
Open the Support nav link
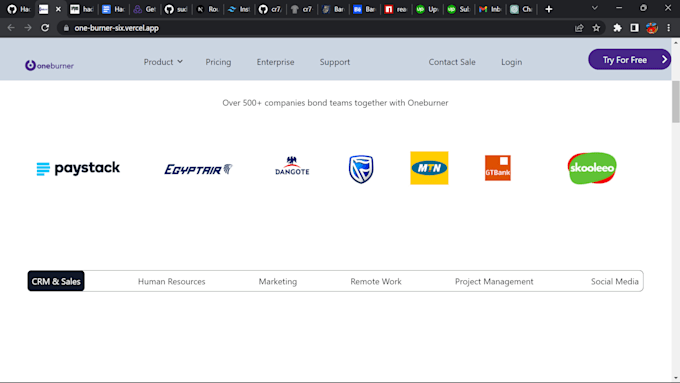click(335, 62)
